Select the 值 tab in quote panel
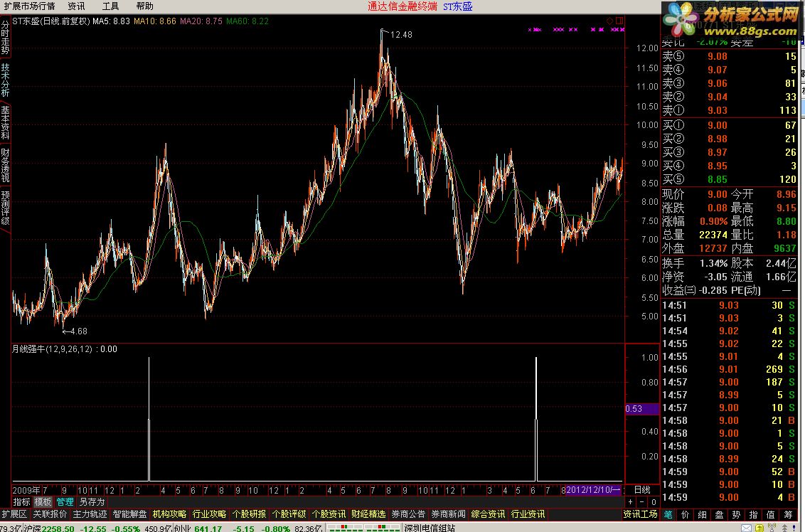805x532 pixels. click(x=771, y=514)
